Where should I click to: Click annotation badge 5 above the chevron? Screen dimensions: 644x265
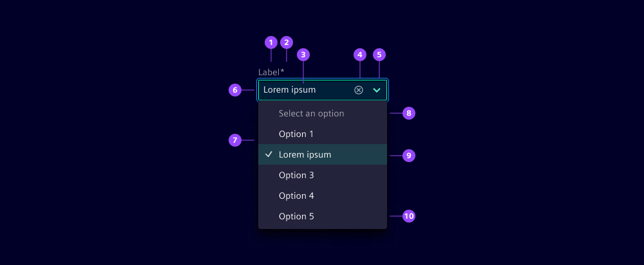(379, 55)
